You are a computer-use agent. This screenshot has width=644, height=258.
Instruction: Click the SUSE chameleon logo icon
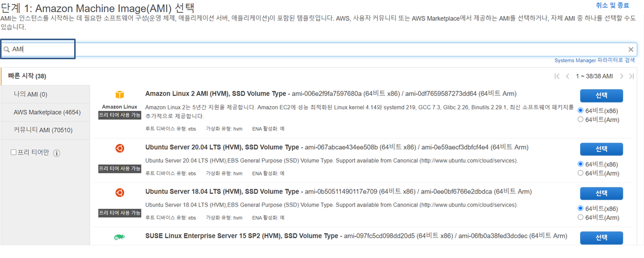pyautogui.click(x=119, y=237)
